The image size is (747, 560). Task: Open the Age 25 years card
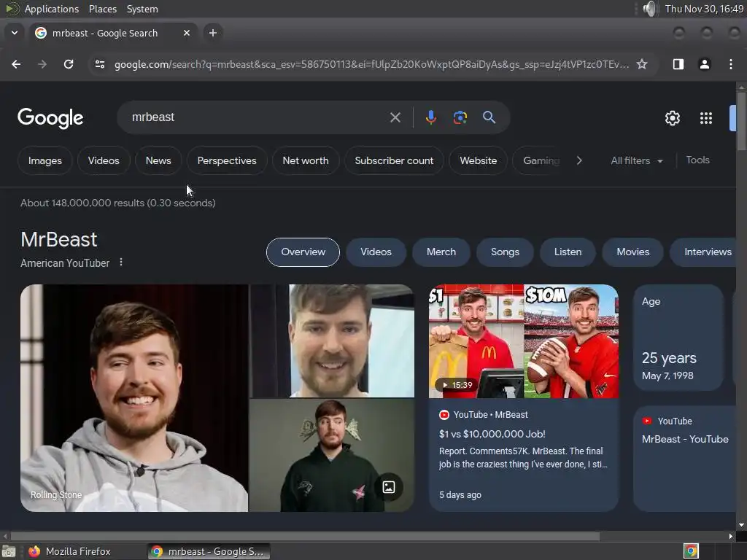tap(678, 338)
